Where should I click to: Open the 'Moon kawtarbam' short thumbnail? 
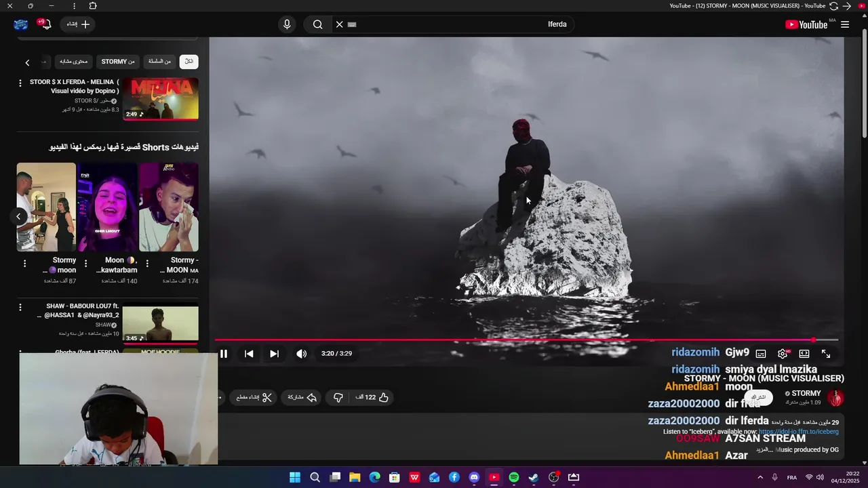107,207
